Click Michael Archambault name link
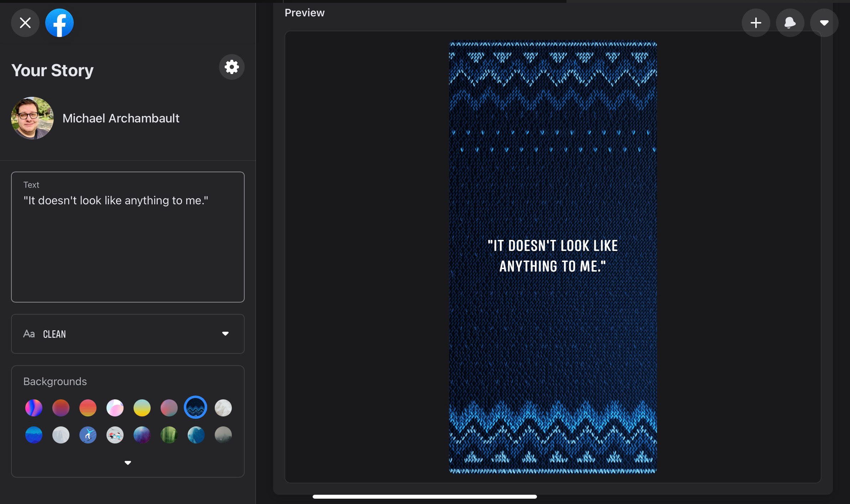Viewport: 850px width, 504px height. [x=121, y=118]
